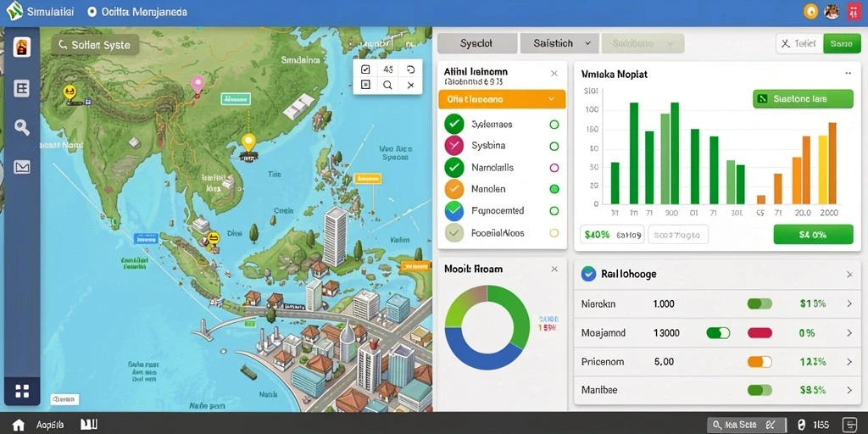The image size is (868, 434).
Task: Click the app logo in top-left corner
Action: click(x=14, y=10)
